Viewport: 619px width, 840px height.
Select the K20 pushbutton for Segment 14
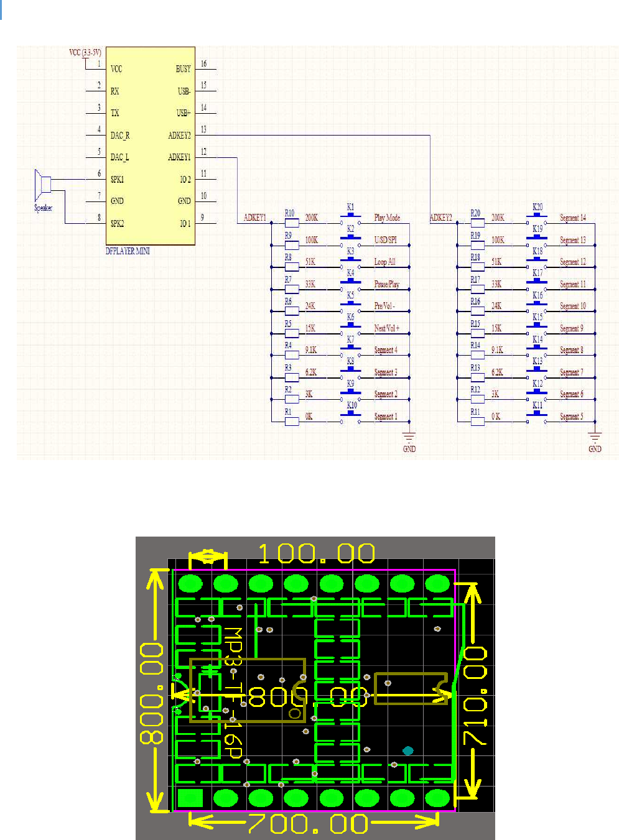[536, 218]
